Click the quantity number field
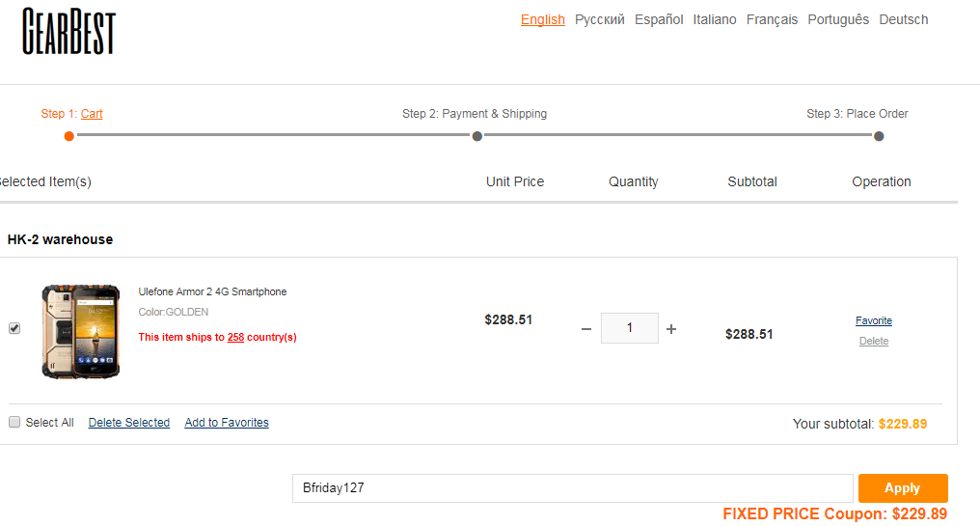Screen dimensions: 980x526 coord(629,328)
